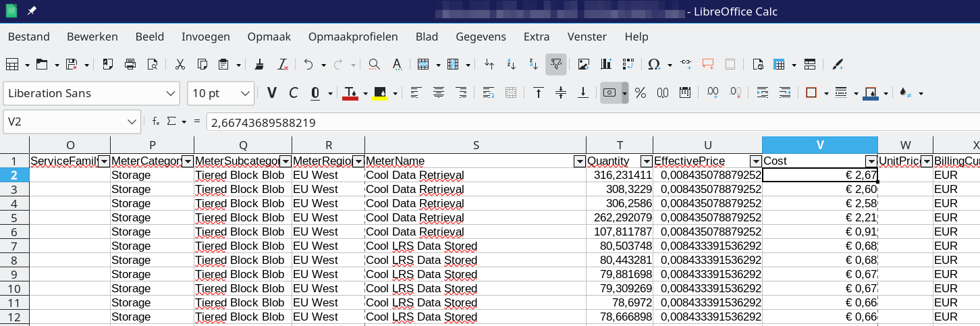Click the Find and Replace magnifier icon
980x326 pixels.
click(x=374, y=64)
